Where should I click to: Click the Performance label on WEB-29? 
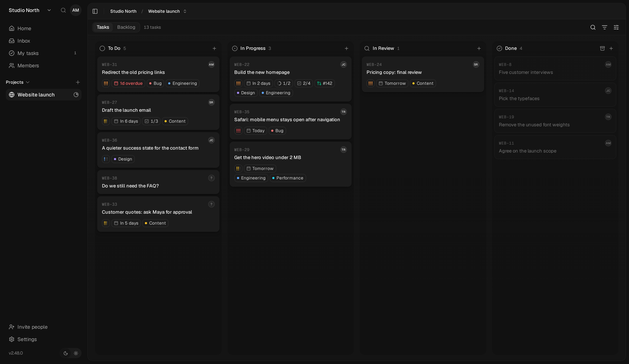(x=288, y=178)
